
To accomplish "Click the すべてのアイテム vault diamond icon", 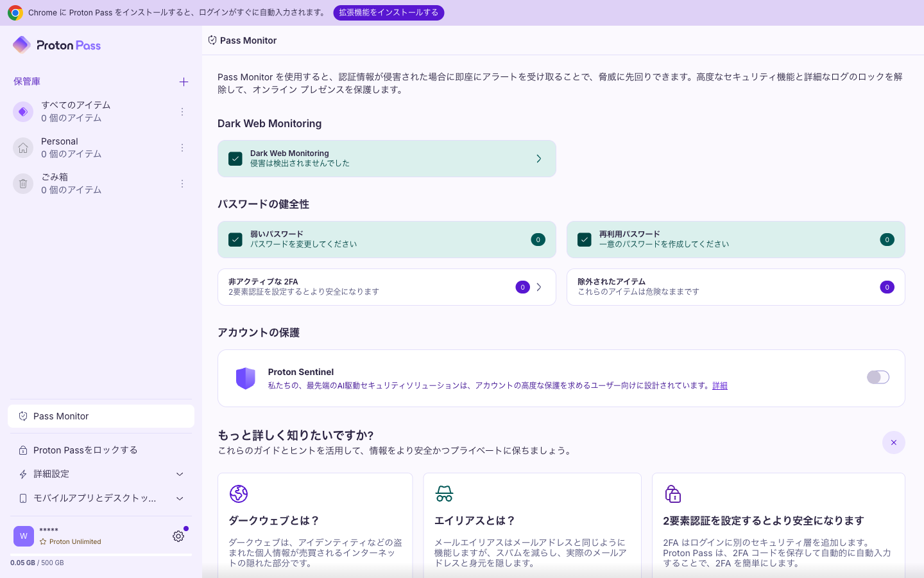I will [23, 111].
